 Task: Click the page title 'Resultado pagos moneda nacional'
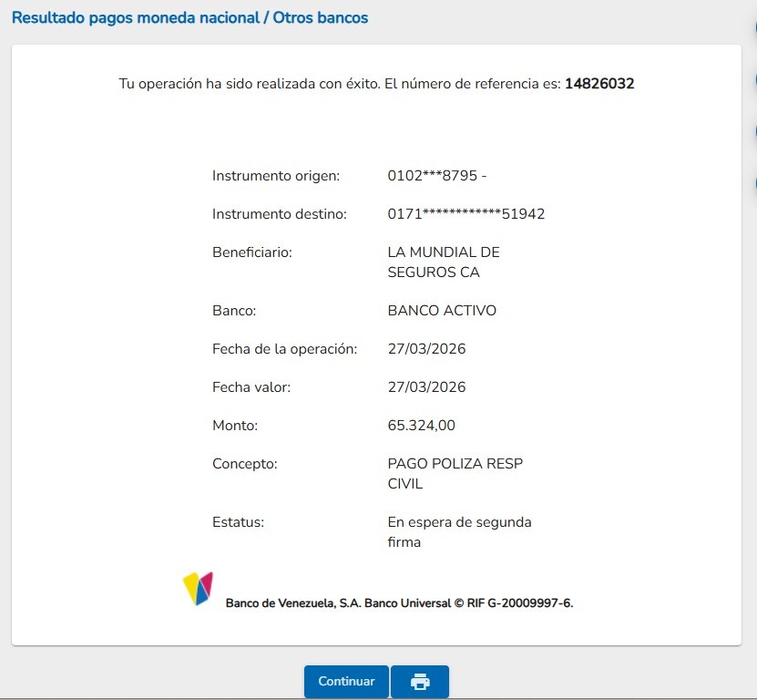coord(189,17)
